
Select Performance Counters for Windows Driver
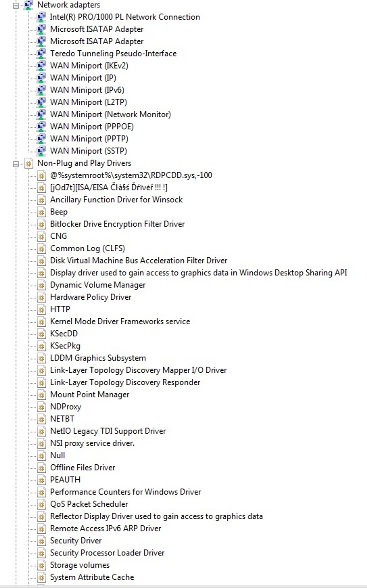pyautogui.click(x=126, y=492)
